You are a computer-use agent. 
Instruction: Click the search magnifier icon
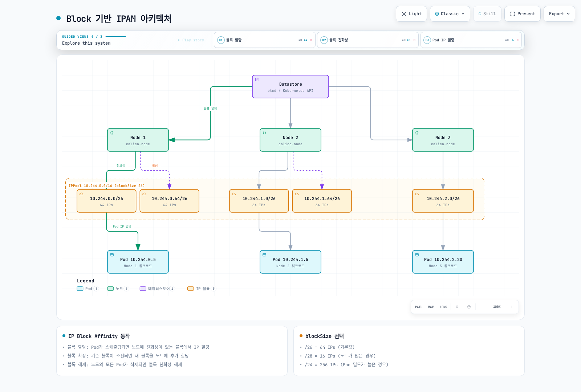457,307
